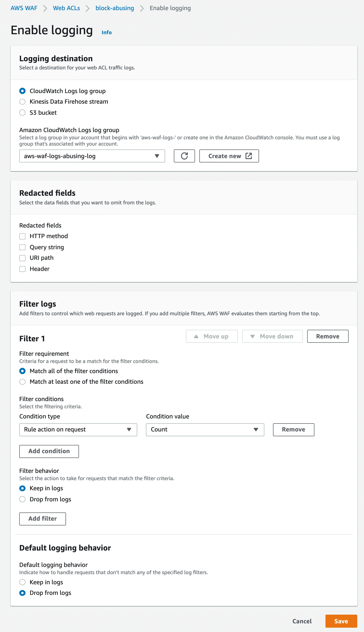Navigate to block-abusing breadcrumb link

pyautogui.click(x=115, y=8)
